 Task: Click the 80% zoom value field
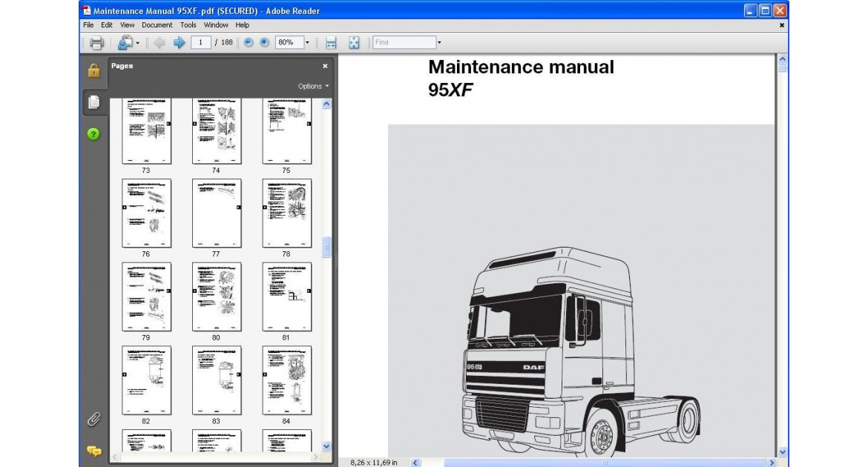(x=289, y=42)
